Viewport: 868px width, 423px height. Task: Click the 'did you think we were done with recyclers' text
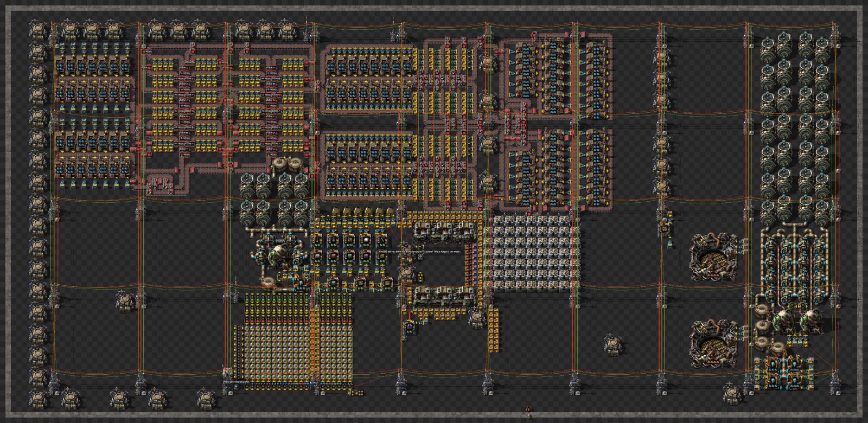point(411,252)
